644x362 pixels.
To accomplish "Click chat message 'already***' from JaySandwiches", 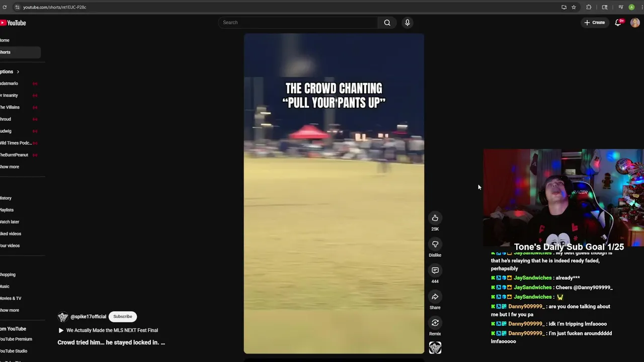I will pos(568,278).
